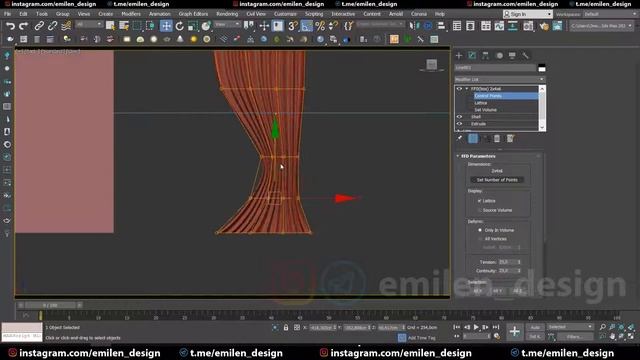The image size is (640, 360).
Task: Open the Corona menu
Action: point(419,14)
